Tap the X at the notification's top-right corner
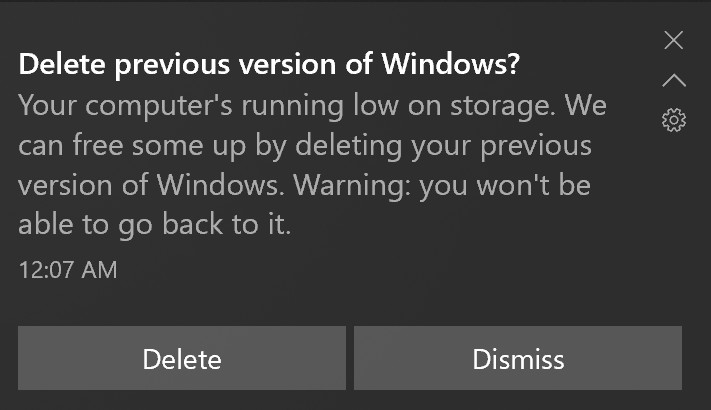 click(x=674, y=40)
